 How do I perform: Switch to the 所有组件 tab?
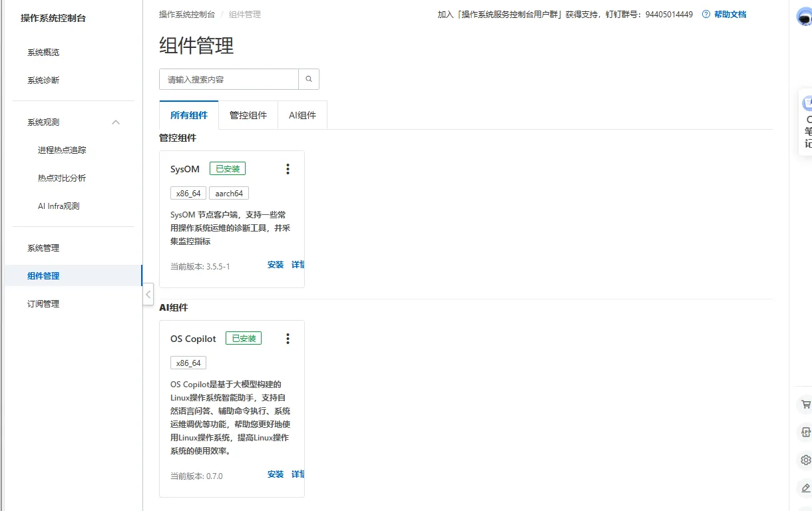tap(189, 115)
